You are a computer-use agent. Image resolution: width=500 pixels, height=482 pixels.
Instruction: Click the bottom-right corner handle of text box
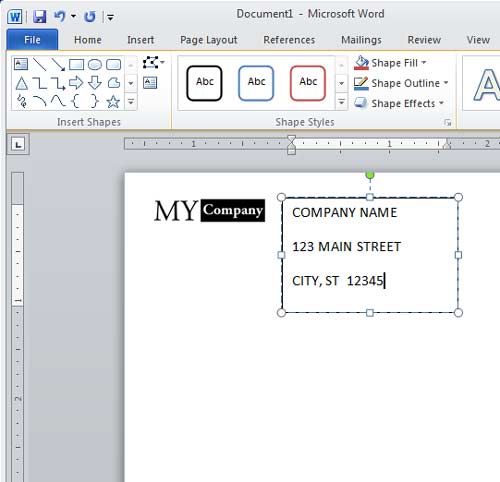[x=458, y=313]
